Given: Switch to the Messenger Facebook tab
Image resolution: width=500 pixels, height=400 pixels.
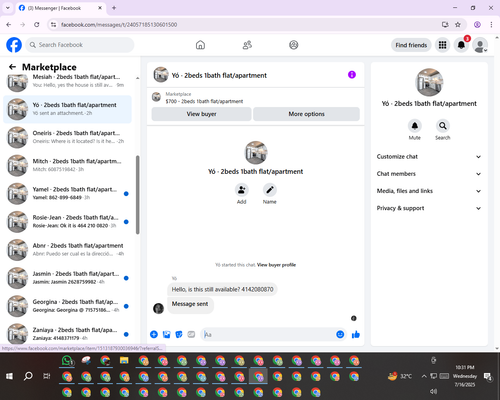Looking at the screenshot, I should click(x=60, y=8).
